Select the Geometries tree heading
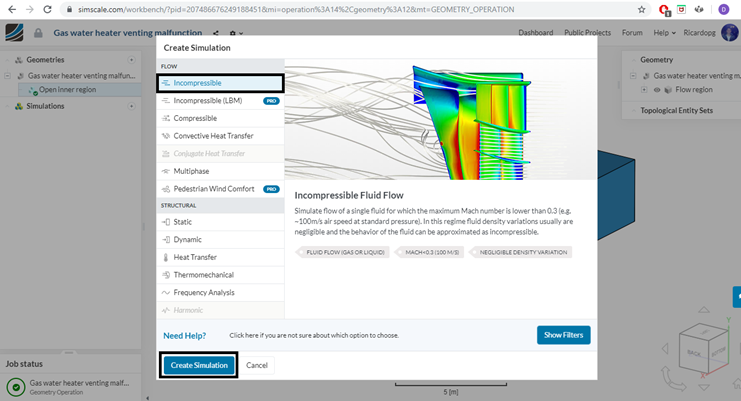 [45, 60]
